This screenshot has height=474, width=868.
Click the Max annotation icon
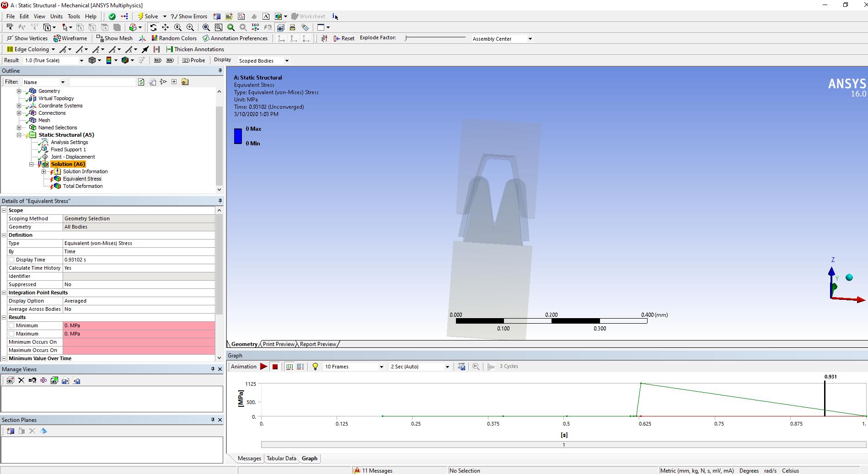point(157,60)
